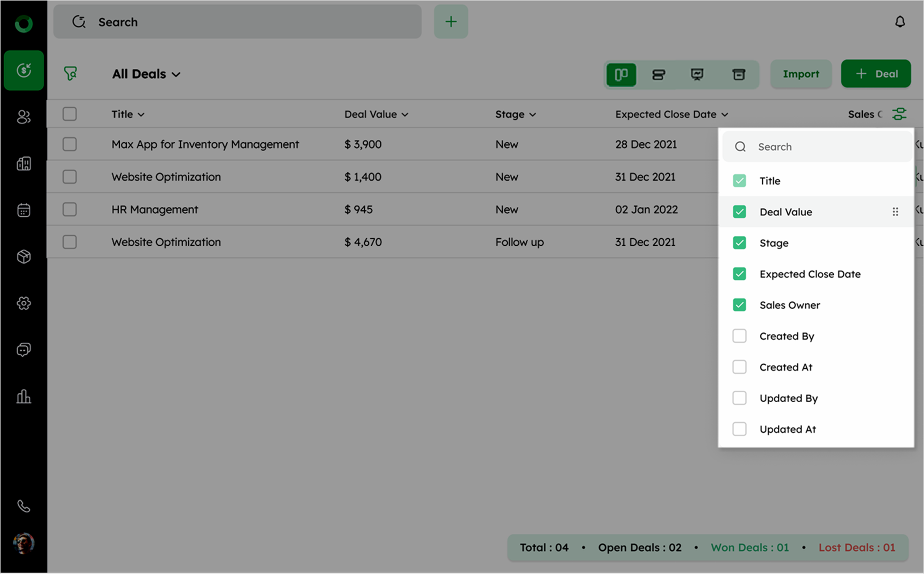Screen dimensions: 924x574
Task: Check the Updated At column checkbox
Action: (x=739, y=429)
